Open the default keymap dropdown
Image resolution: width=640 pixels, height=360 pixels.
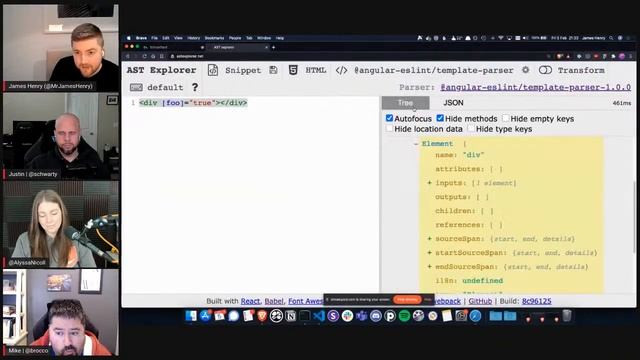click(165, 87)
